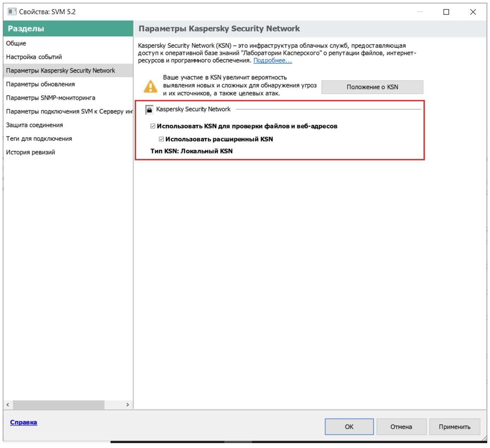Go to 'Параметры SNMP-мониторинга' section
Image resolution: width=490 pixels, height=448 pixels.
pos(68,98)
